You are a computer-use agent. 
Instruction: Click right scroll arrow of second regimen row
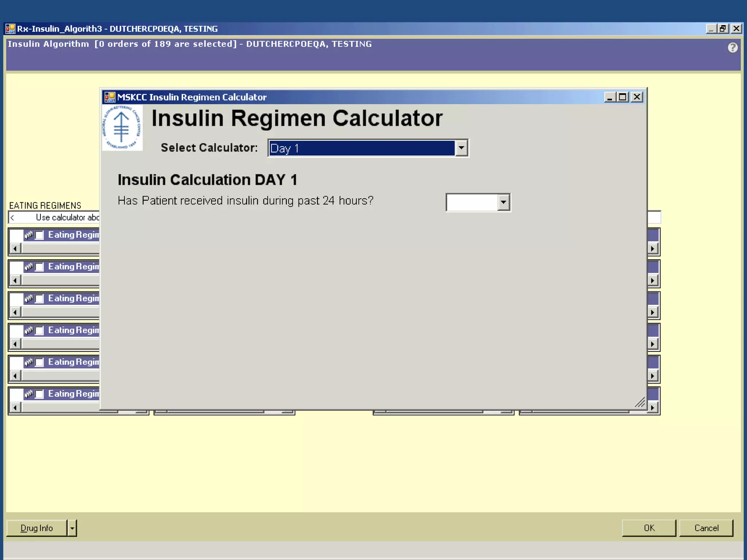tap(653, 280)
